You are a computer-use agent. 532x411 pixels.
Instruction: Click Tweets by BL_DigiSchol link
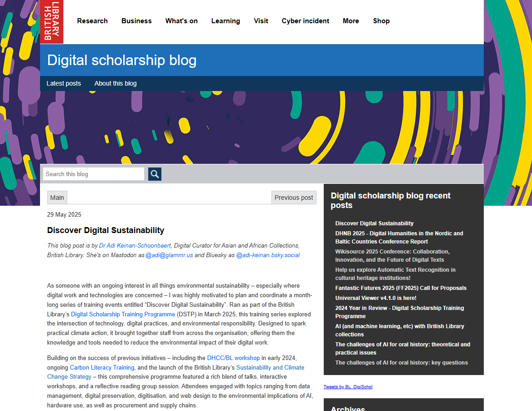348,387
